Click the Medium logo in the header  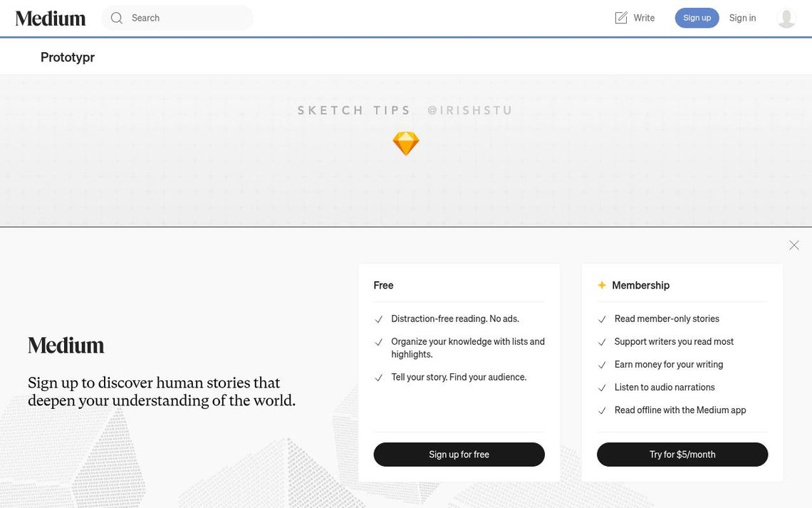[51, 18]
